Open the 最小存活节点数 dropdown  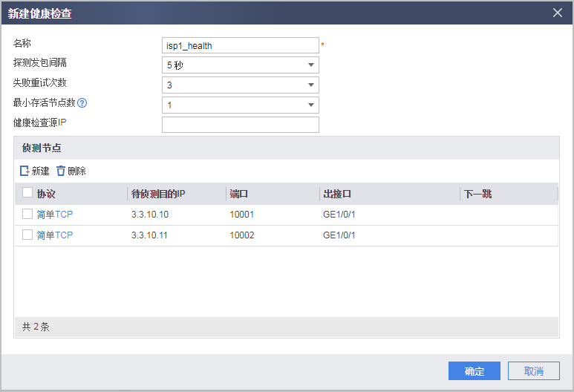240,105
